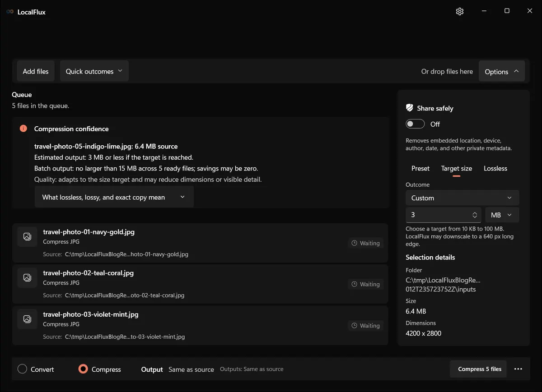Click image icon for travel-photo-03-violet-mint.jpg

[x=27, y=319]
